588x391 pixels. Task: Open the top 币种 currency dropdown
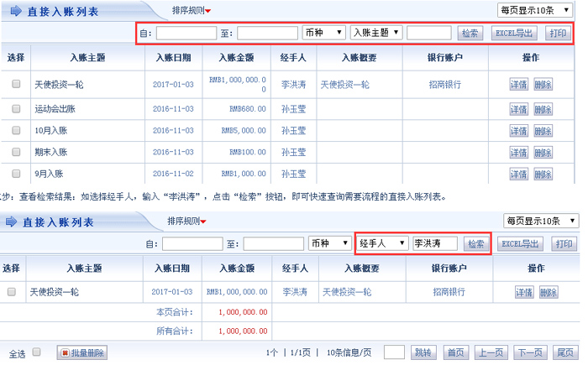[323, 33]
